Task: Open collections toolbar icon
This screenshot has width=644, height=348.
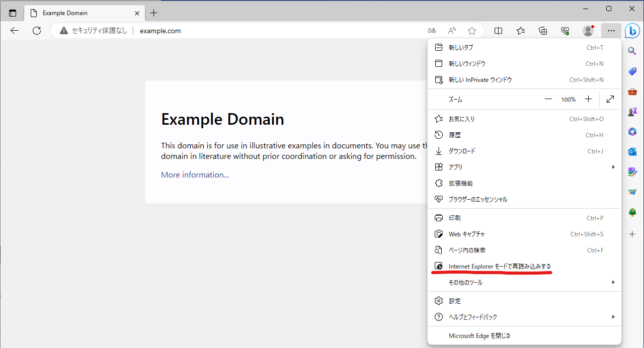Action: (x=543, y=31)
